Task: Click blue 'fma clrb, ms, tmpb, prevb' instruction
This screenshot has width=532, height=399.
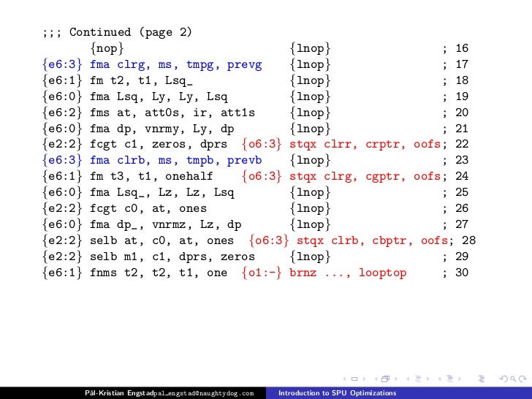Action: point(175,160)
